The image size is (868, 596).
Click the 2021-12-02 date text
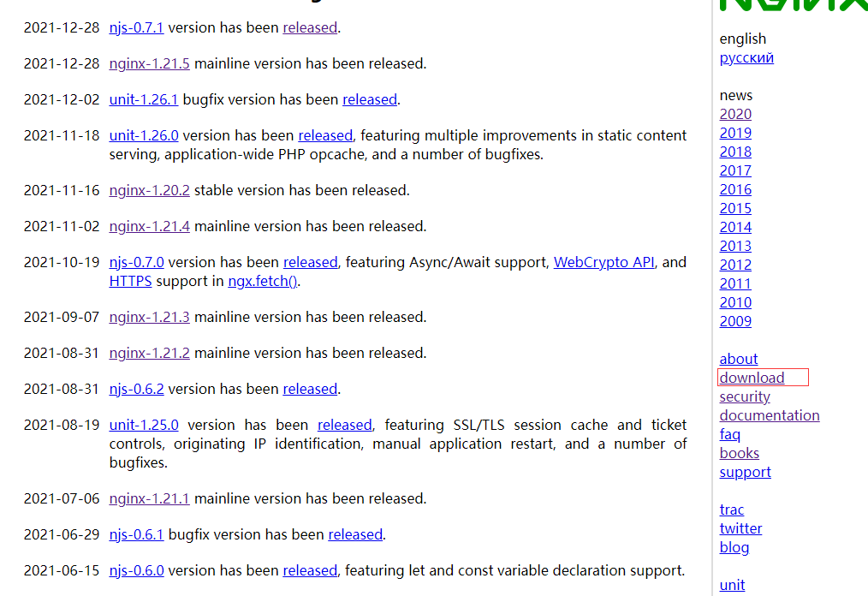[x=62, y=99]
